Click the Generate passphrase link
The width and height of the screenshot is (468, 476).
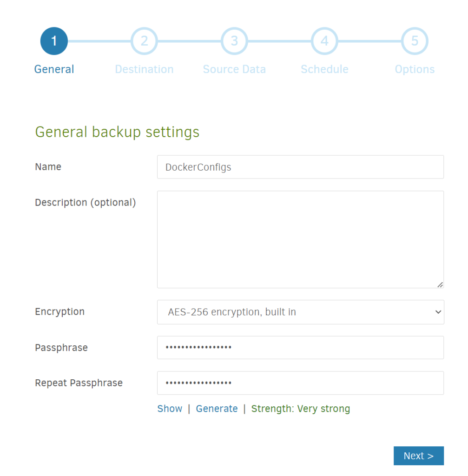pos(217,409)
